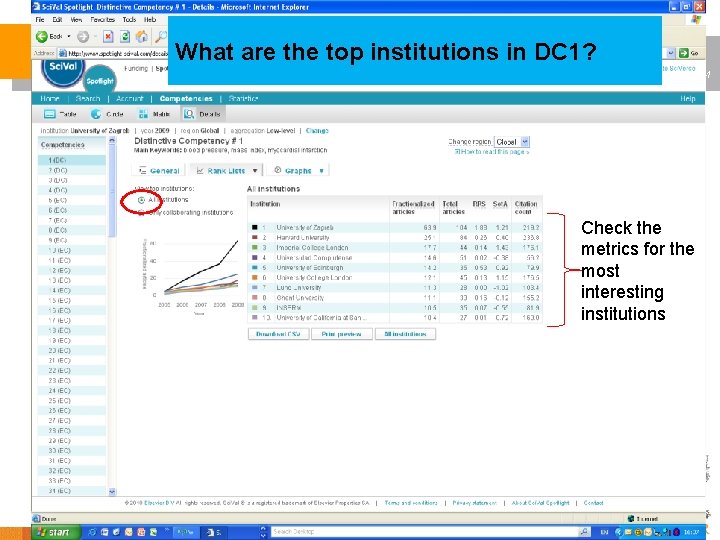
Task: Open the Circle view icon
Action: [96, 114]
